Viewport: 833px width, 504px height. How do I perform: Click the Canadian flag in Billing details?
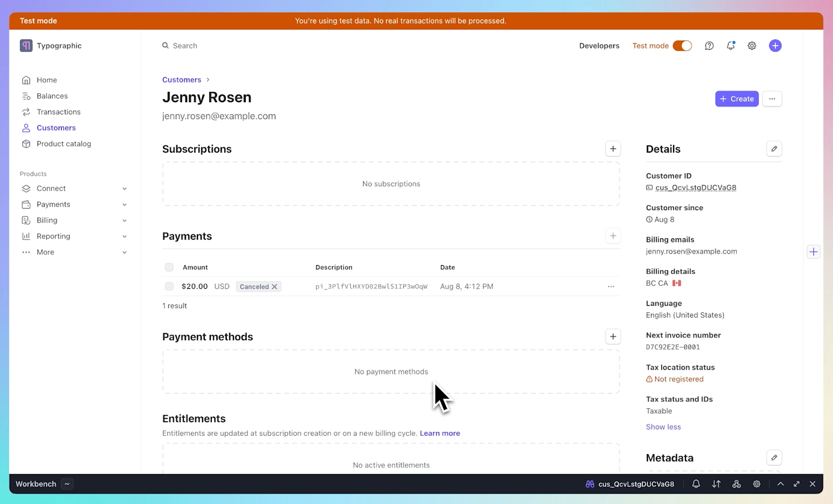coord(677,284)
